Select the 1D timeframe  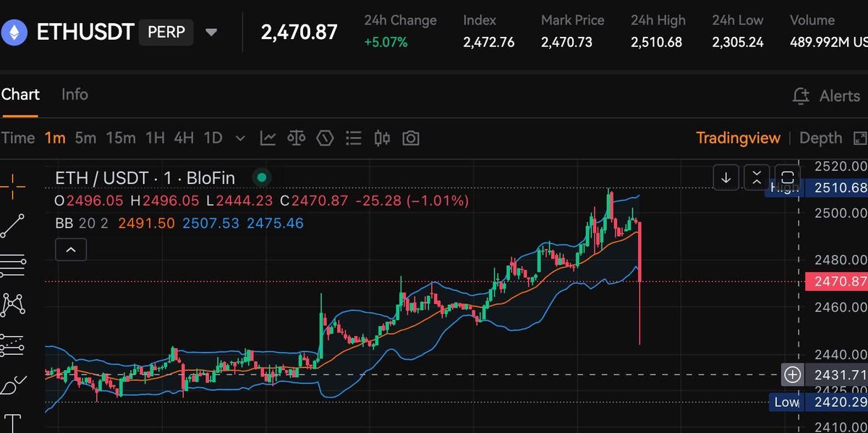(213, 138)
